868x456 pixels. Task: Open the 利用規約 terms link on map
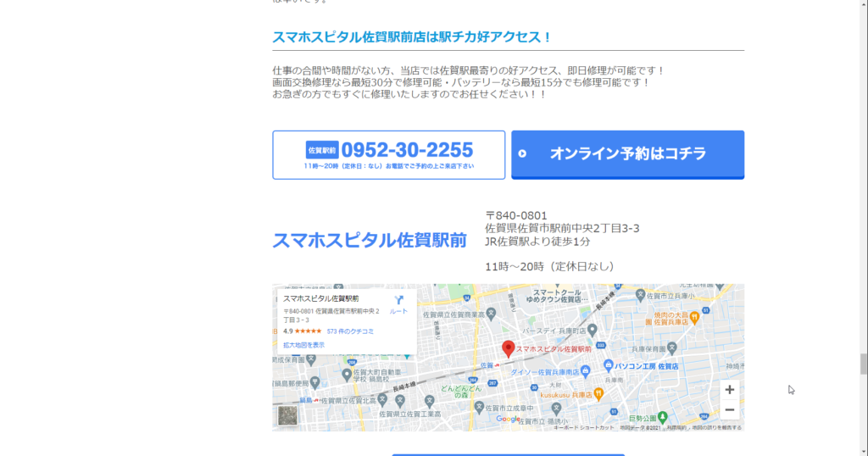point(676,428)
